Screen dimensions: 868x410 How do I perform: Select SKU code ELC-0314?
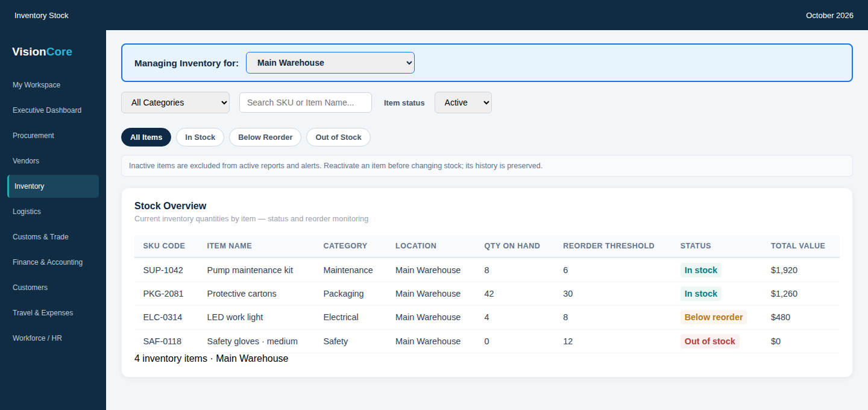pos(163,317)
